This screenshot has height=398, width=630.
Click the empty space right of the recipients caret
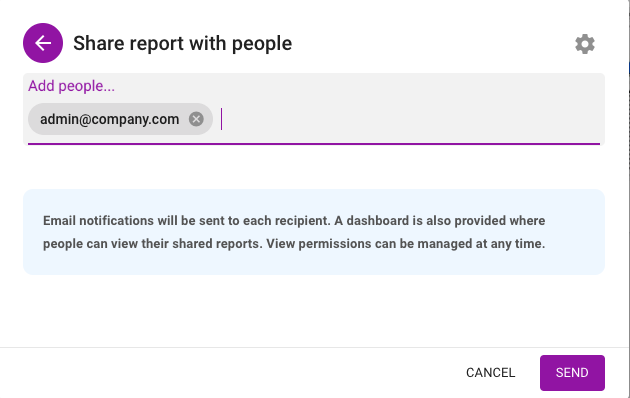pos(410,119)
